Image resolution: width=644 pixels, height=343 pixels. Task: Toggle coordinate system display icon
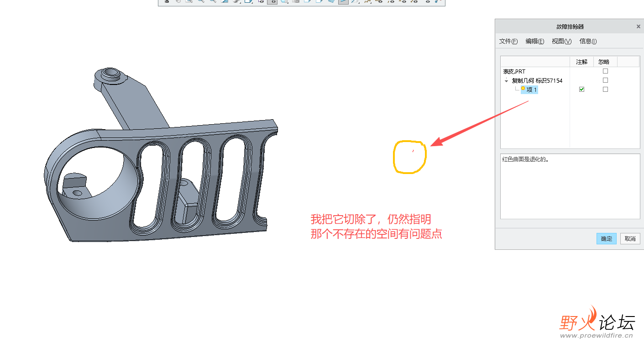click(x=414, y=3)
